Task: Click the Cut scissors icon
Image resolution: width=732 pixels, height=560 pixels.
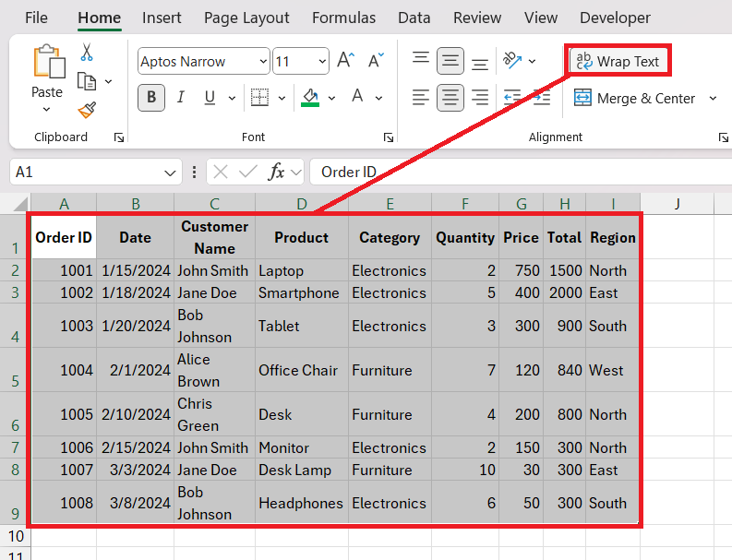Action: tap(87, 53)
